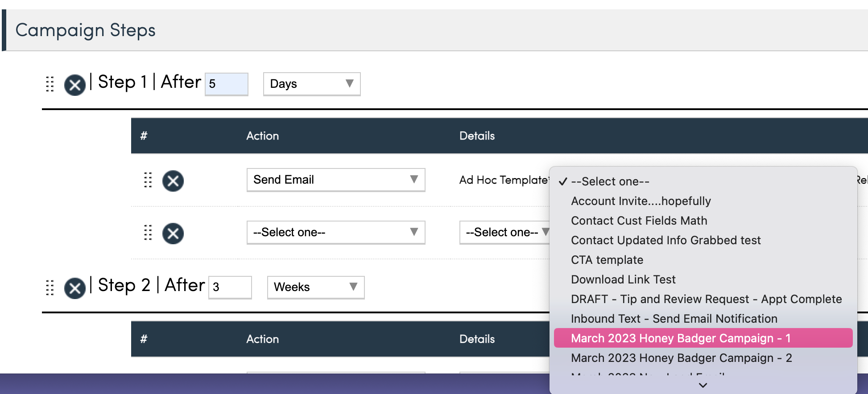868x394 pixels.
Task: Delete the second action row in Step 1
Action: pos(173,234)
